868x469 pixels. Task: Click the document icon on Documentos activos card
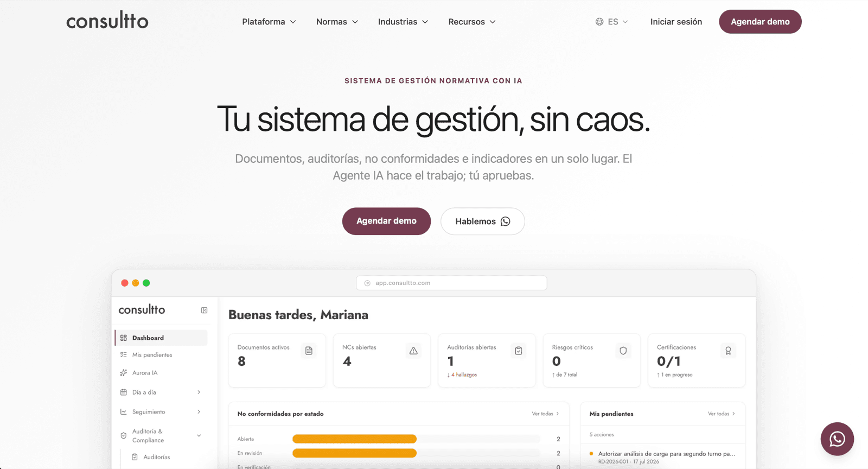pos(309,351)
